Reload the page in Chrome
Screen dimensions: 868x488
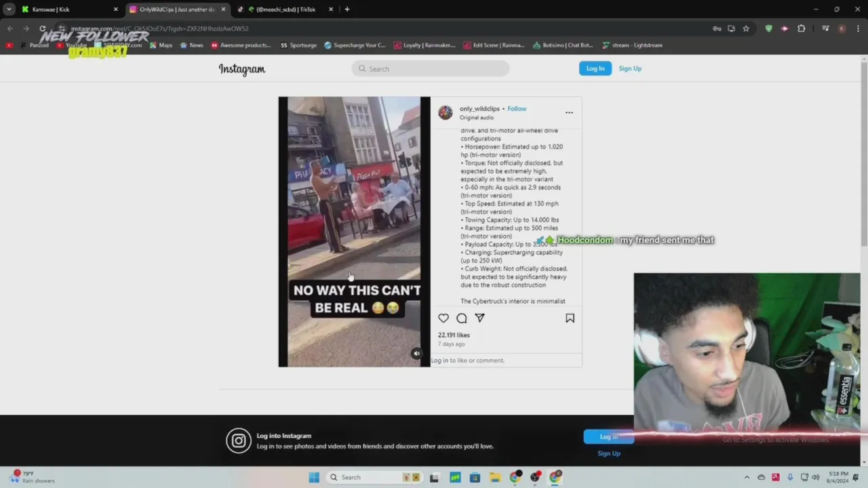(42, 28)
